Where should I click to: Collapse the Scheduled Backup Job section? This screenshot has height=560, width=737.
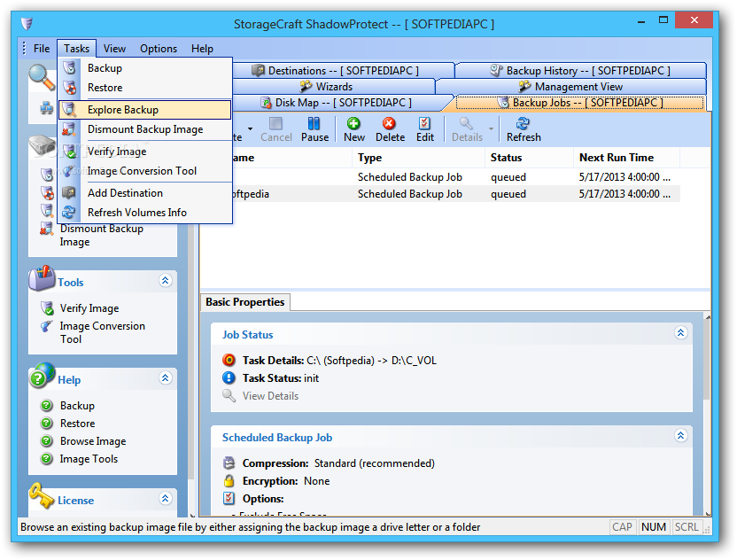click(680, 435)
